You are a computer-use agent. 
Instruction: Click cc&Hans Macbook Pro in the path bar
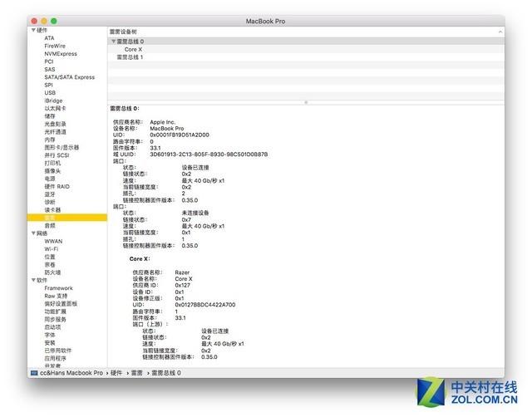71,373
